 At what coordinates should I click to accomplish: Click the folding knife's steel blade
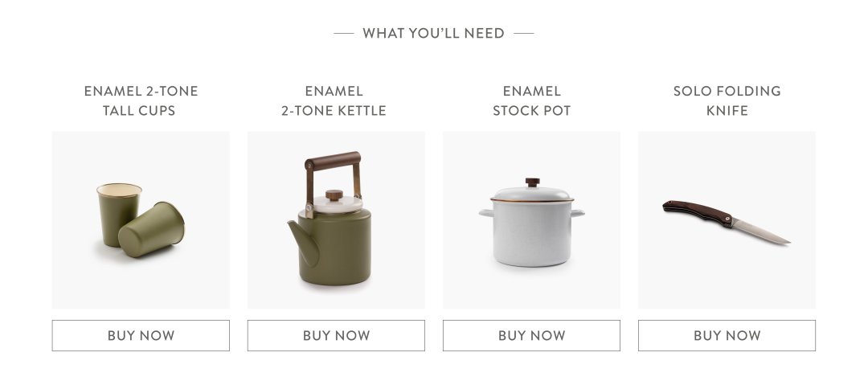[761, 231]
